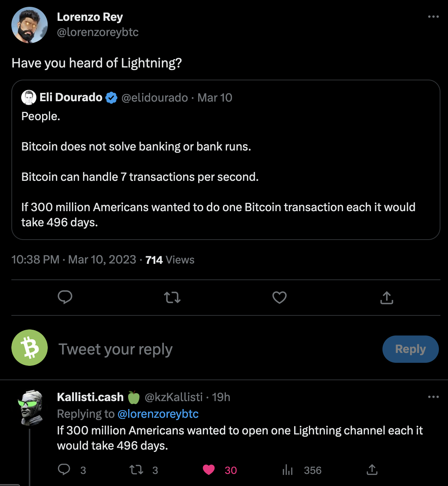
Task: Visit Kallisti.cash profile via avatar
Action: coord(30,408)
